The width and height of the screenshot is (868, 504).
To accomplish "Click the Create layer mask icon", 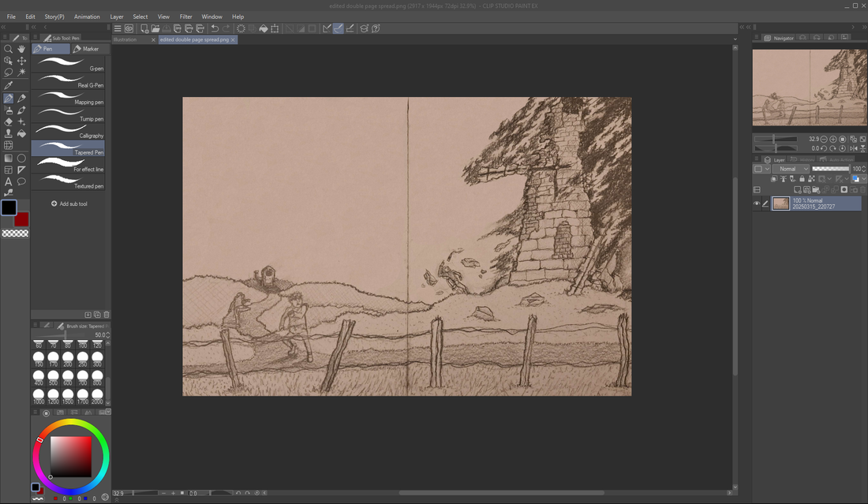I will 844,190.
